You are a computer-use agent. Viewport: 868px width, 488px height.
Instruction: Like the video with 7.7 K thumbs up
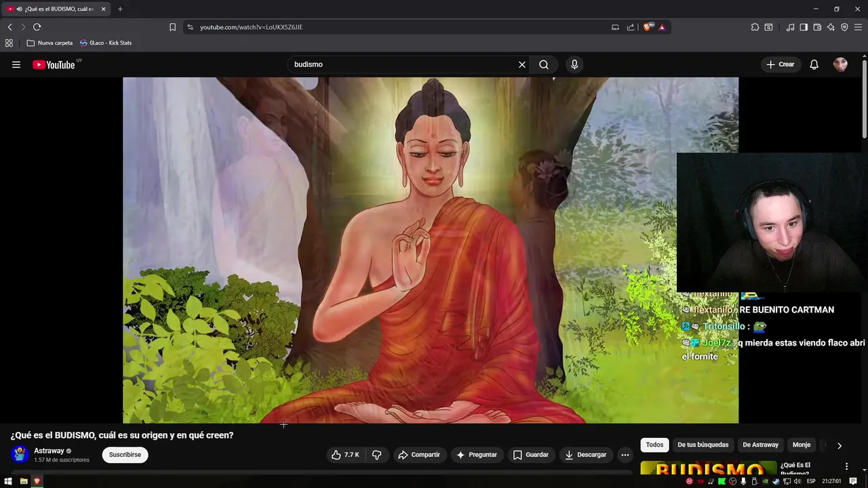[345, 455]
